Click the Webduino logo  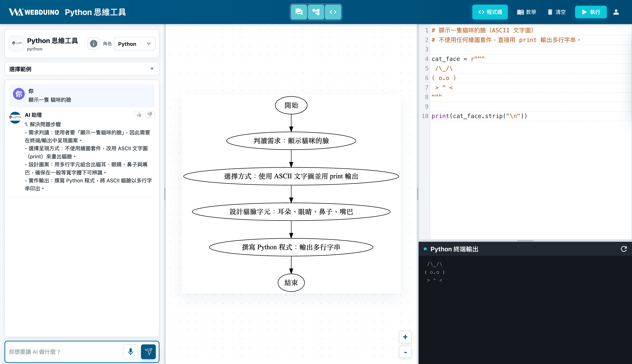pos(34,12)
